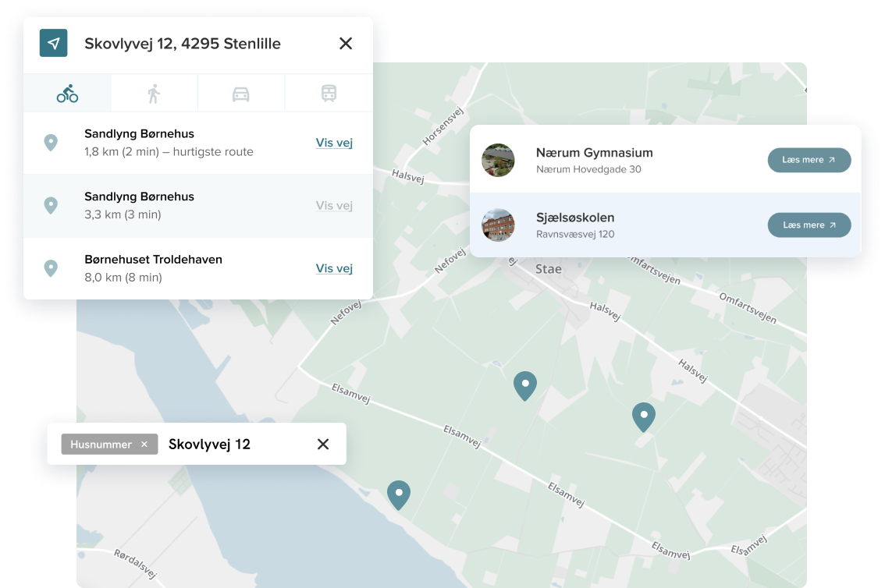Image resolution: width=885 pixels, height=588 pixels.
Task: Click location pin icon for first Sandlyng Børnehus
Action: tap(51, 143)
